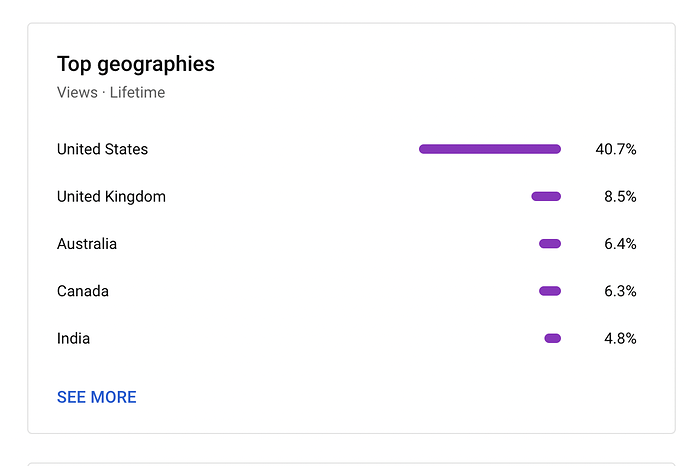Click the 6.4% value

(x=620, y=244)
